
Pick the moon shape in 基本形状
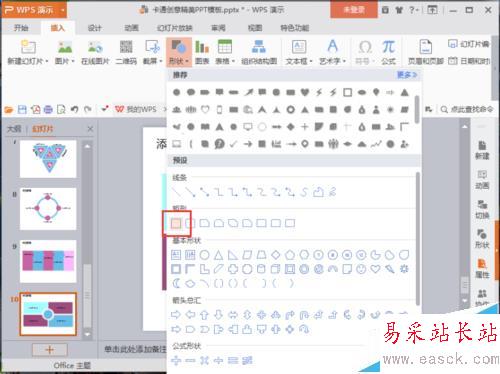[x=176, y=283]
